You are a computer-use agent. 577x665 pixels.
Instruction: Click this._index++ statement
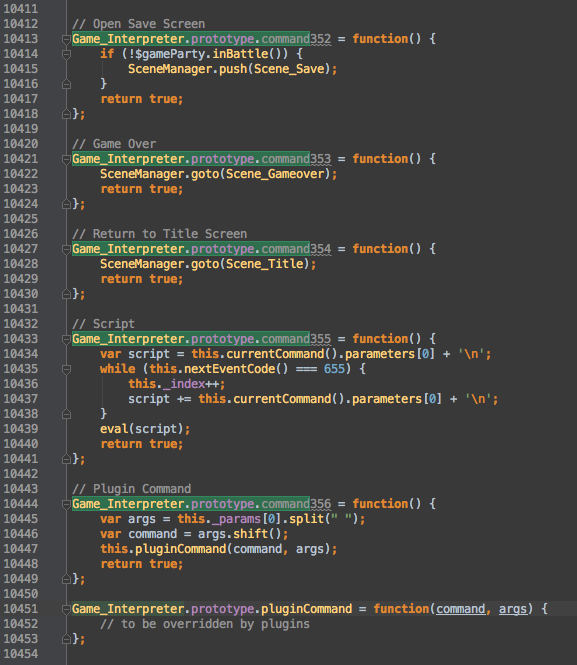[176, 384]
